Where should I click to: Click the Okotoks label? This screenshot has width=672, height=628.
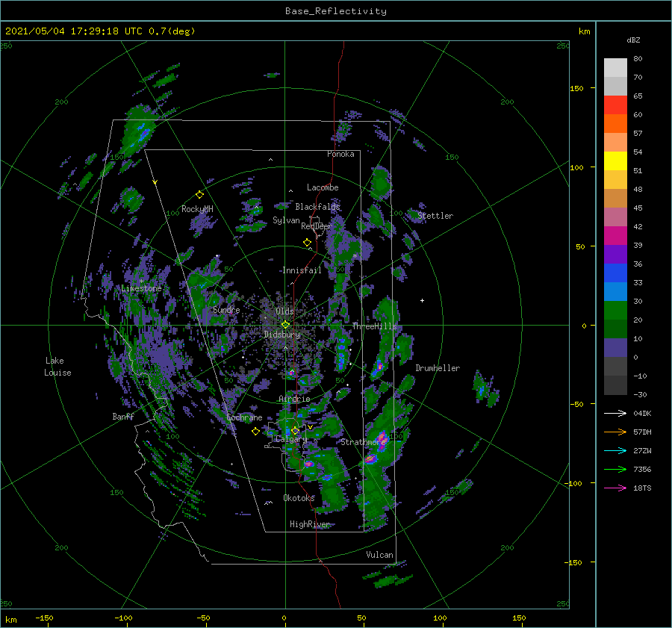point(299,498)
